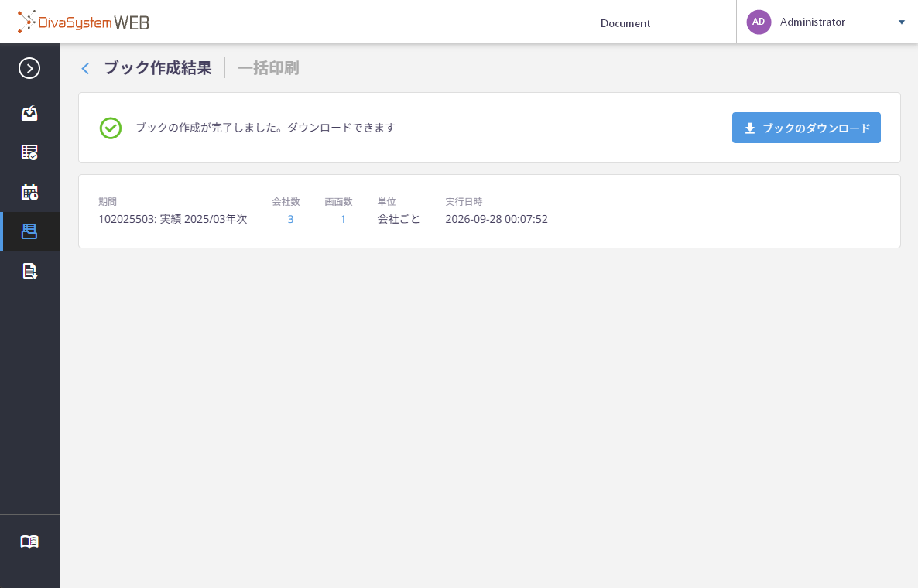Open the 画面数 link showing 1
The image size is (918, 588).
(x=343, y=220)
